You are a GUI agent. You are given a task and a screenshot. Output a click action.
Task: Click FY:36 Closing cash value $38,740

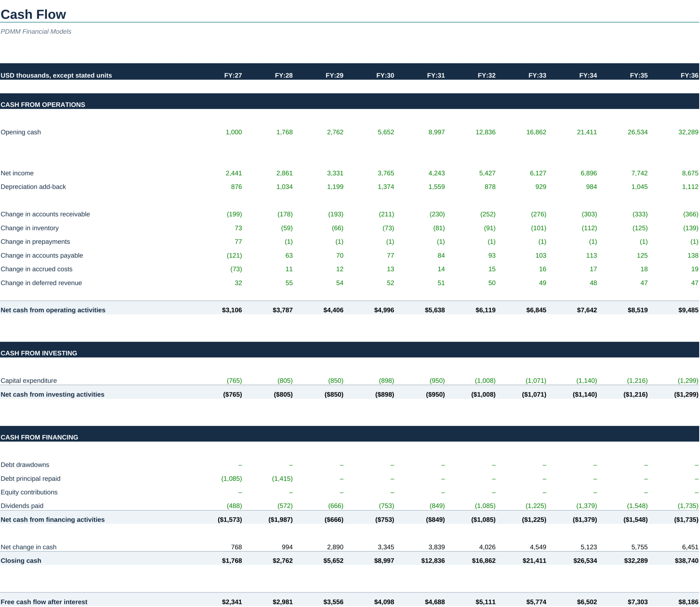(x=686, y=561)
